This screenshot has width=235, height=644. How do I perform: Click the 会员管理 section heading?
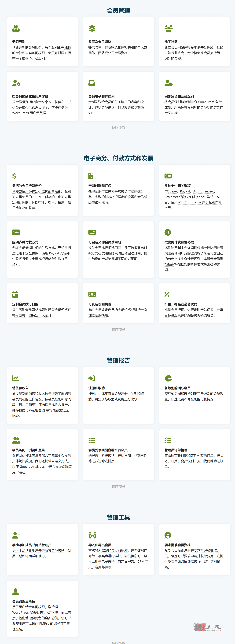click(118, 10)
